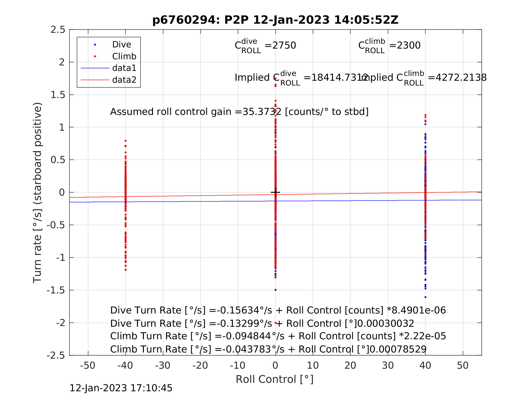Select the 'data2' legend entry

(124, 80)
